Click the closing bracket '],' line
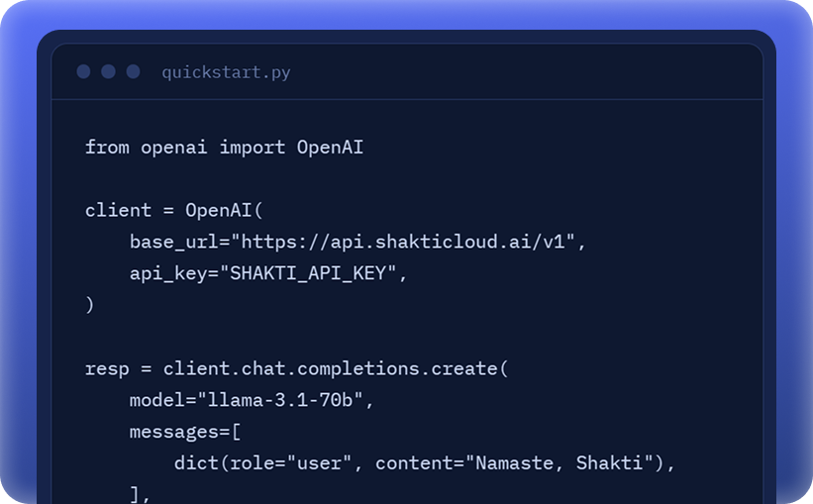The image size is (813, 504). click(x=140, y=495)
